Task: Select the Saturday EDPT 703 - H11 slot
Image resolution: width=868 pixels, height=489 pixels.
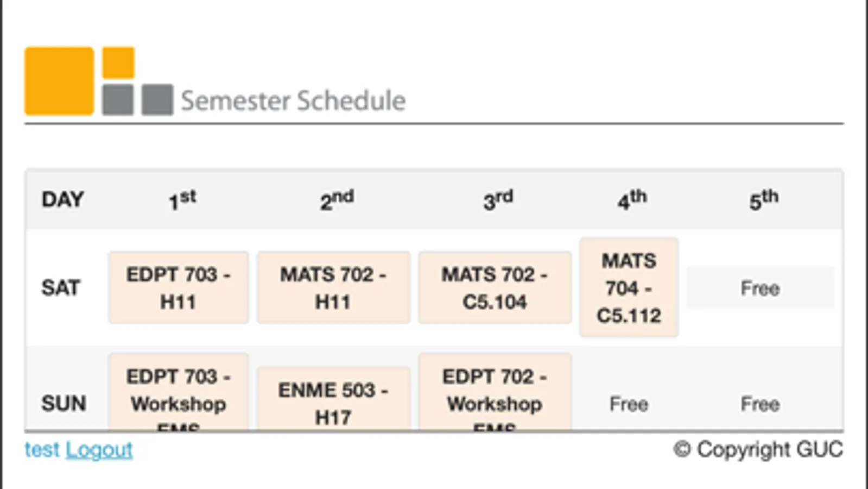Action: (178, 287)
